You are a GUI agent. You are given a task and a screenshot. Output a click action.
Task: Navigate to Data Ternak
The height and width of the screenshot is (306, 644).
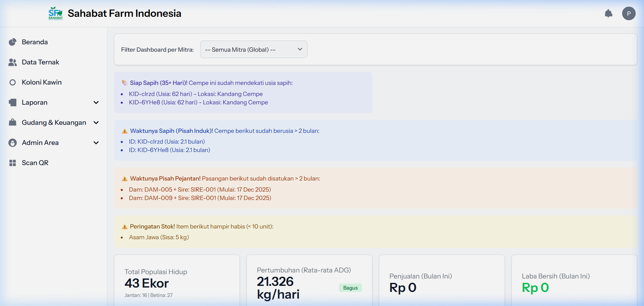pyautogui.click(x=40, y=62)
